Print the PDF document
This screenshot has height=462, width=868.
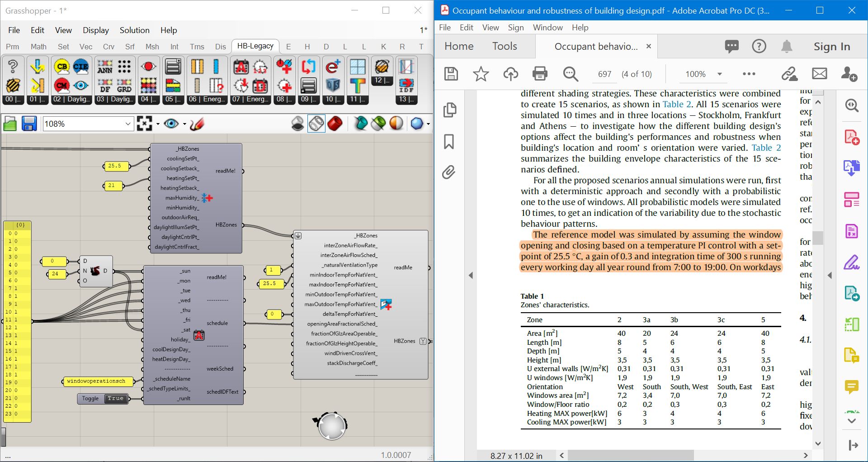tap(540, 74)
